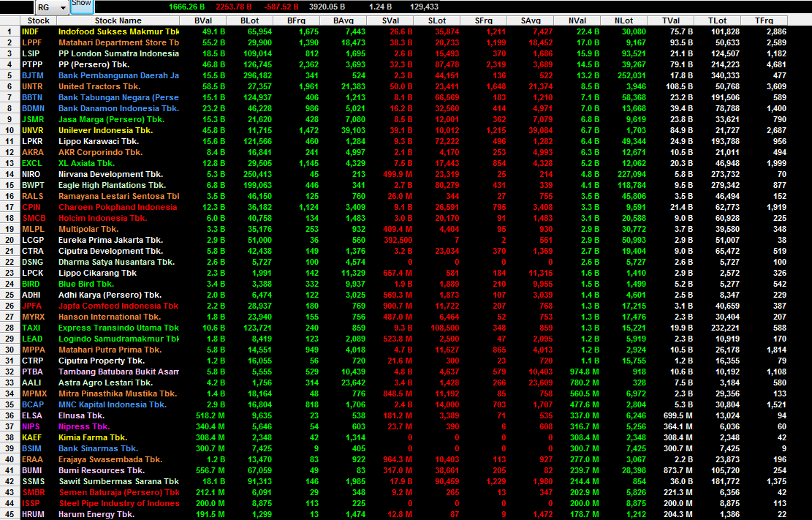Sort by the BVal column header

tap(203, 20)
